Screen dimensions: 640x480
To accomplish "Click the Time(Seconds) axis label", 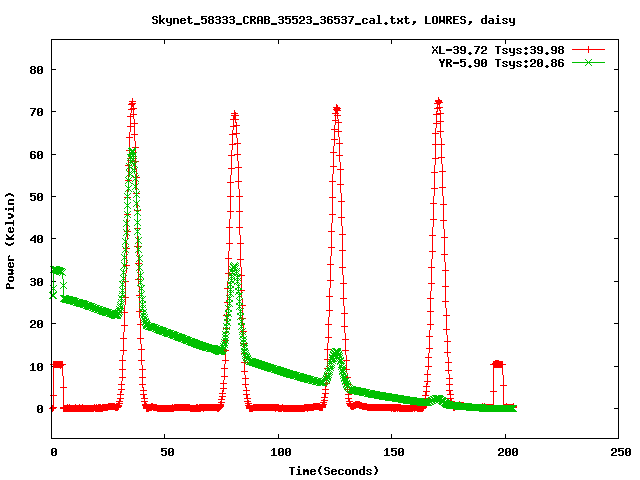I will [334, 471].
